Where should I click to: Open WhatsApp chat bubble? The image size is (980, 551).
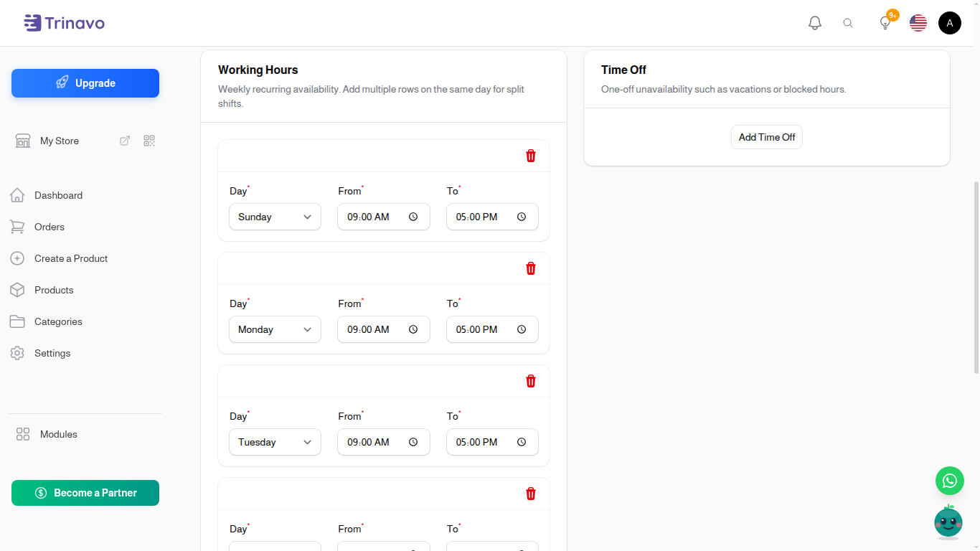[x=950, y=481]
